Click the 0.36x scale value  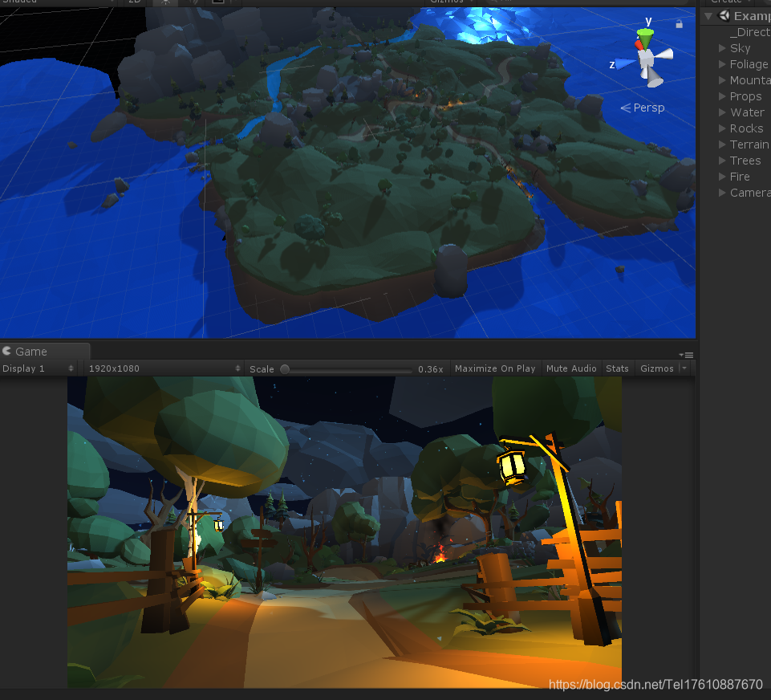coord(431,369)
